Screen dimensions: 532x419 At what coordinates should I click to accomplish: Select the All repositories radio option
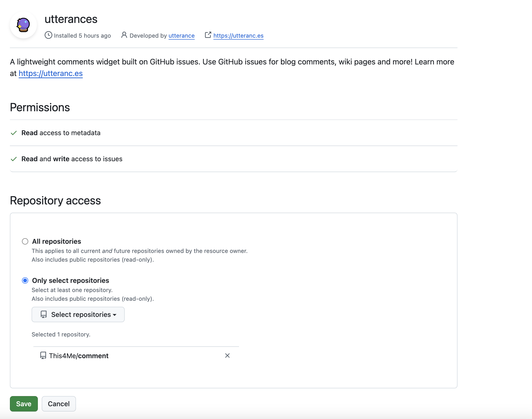(x=25, y=241)
